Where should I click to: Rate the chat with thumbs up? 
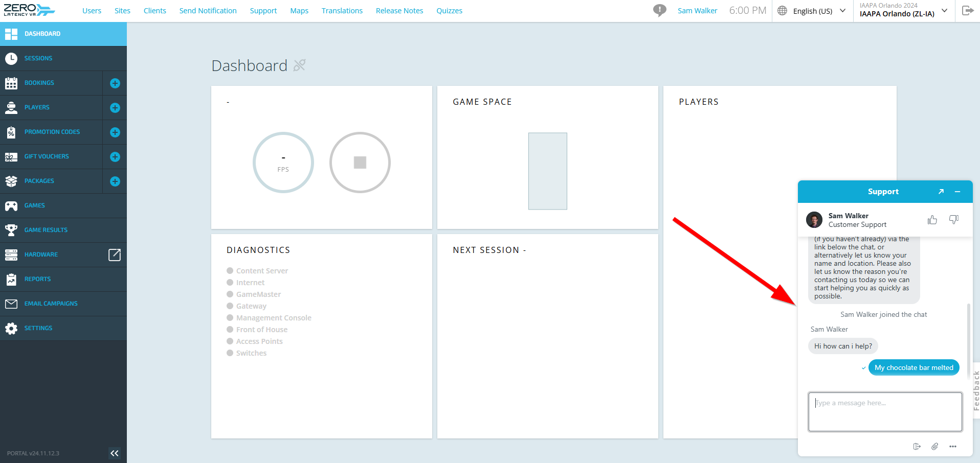[932, 220]
